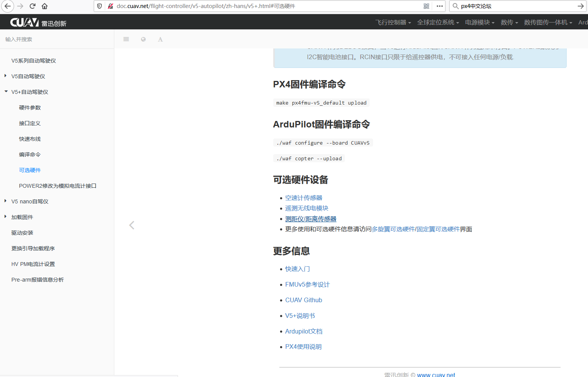This screenshot has width=588, height=377.
Task: Select 可选硬件 in sidebar
Action: pyautogui.click(x=30, y=170)
